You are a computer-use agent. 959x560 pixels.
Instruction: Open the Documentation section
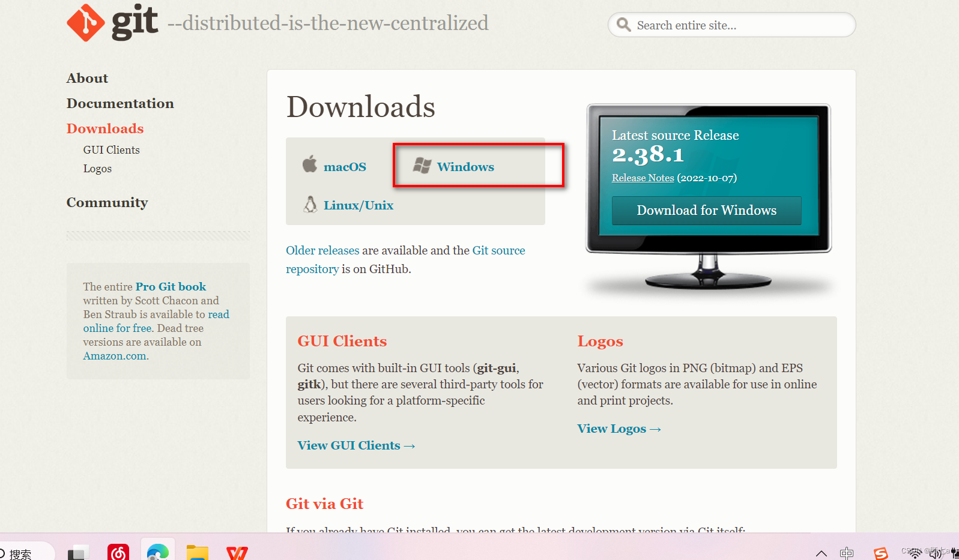(x=120, y=103)
